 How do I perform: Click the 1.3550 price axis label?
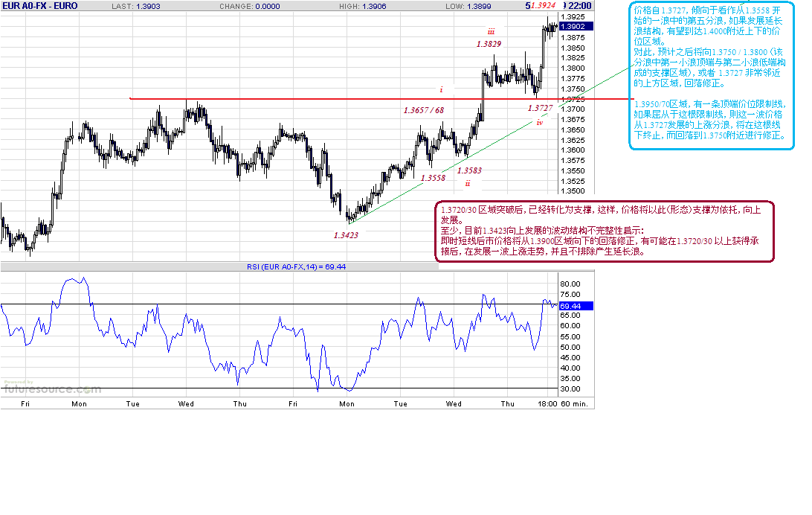tap(573, 170)
